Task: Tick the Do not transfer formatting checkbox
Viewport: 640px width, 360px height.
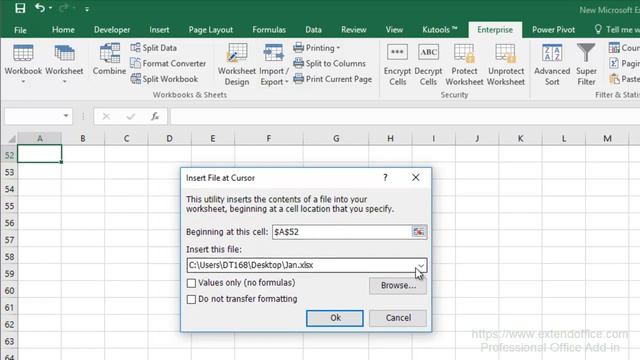Action: coord(191,299)
